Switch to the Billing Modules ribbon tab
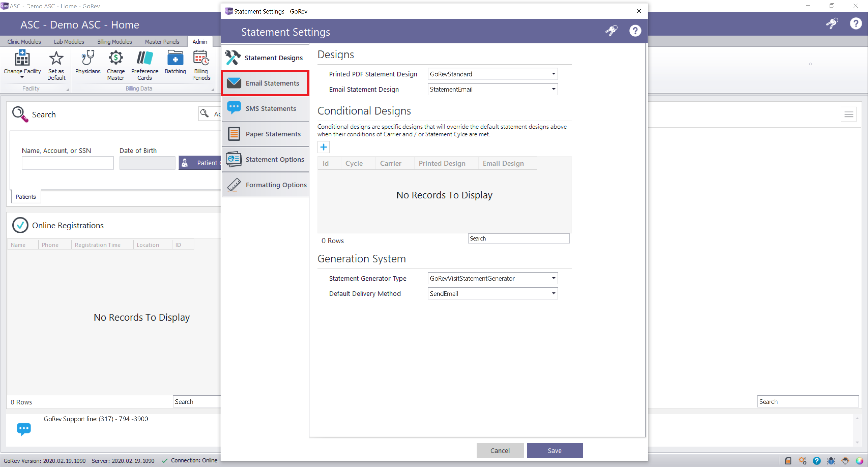Screen dimensions: 868x467 pos(114,41)
